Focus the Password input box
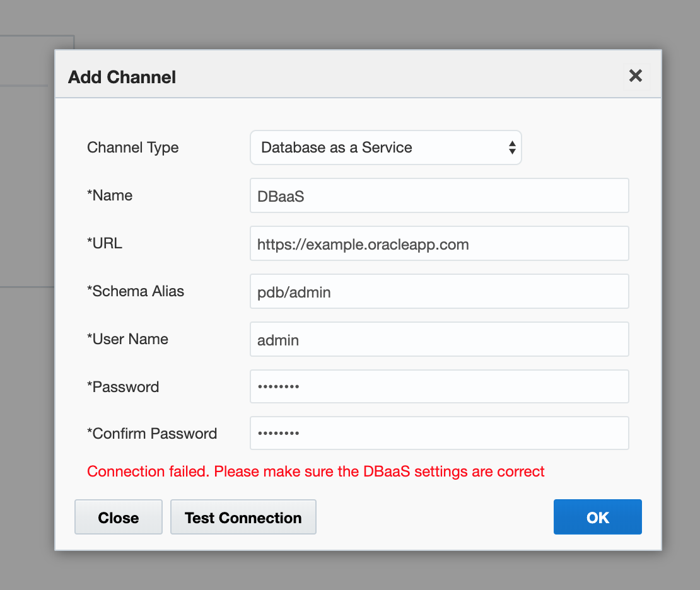Viewport: 700px width, 590px height. [x=439, y=386]
